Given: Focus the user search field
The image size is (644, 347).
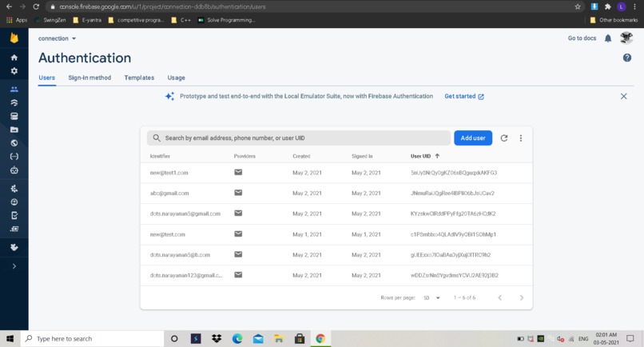Looking at the screenshot, I should [299, 138].
